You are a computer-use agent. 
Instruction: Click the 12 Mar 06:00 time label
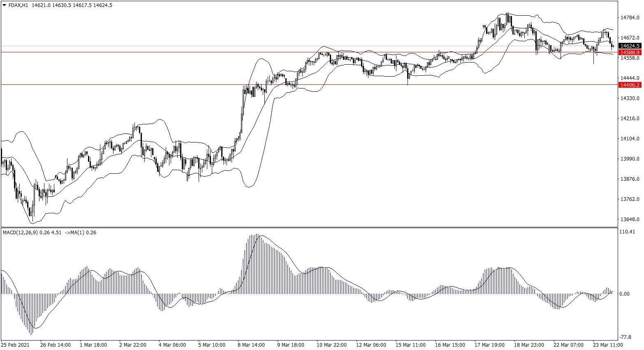coord(371,345)
